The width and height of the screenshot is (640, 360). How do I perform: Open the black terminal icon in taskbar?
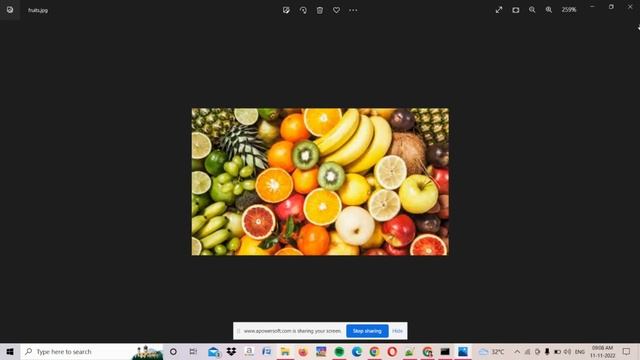point(445,351)
